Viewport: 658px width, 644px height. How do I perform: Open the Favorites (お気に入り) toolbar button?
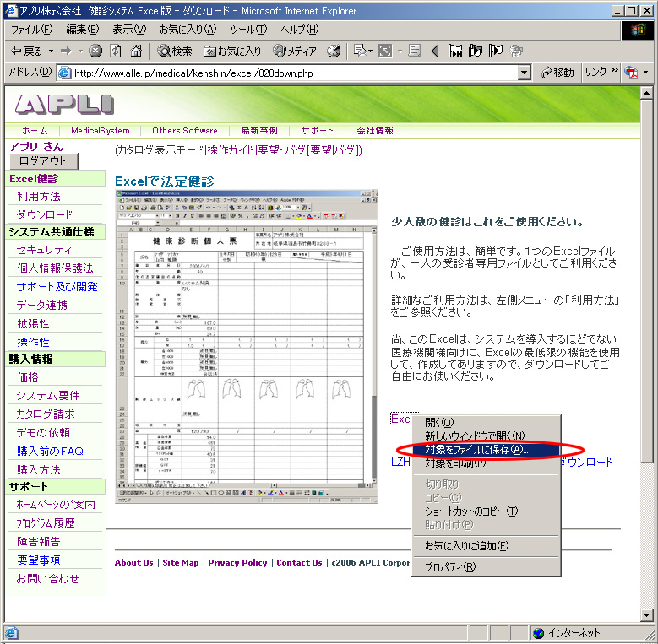(x=233, y=51)
